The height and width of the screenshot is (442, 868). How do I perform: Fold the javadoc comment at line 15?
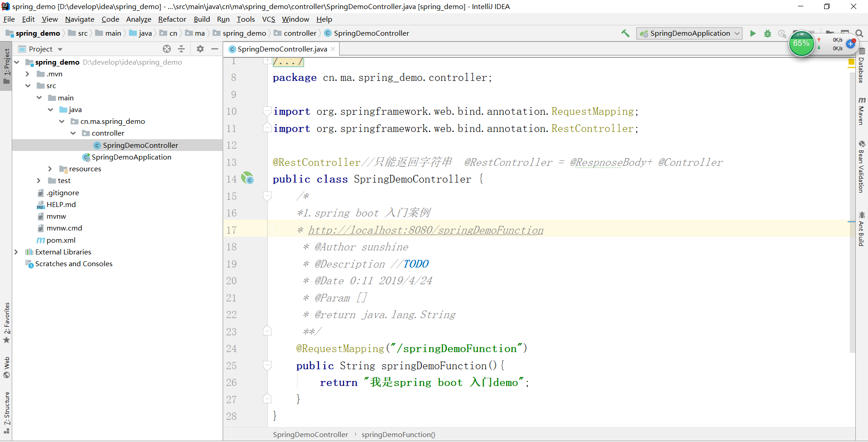(267, 196)
